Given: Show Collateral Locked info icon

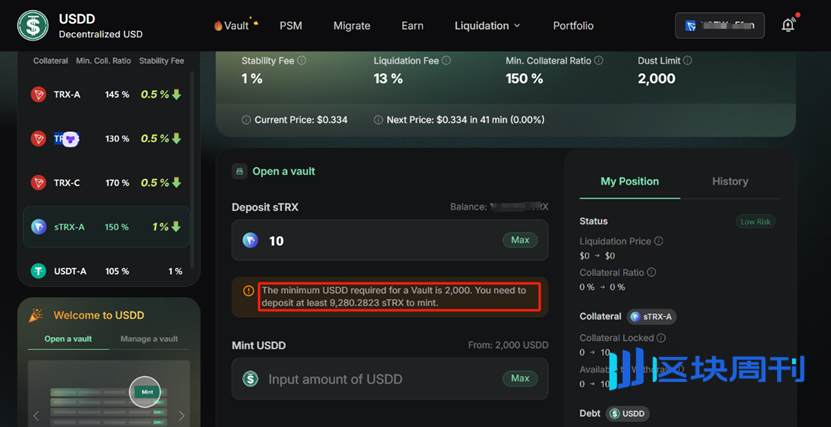Looking at the screenshot, I should click(661, 337).
